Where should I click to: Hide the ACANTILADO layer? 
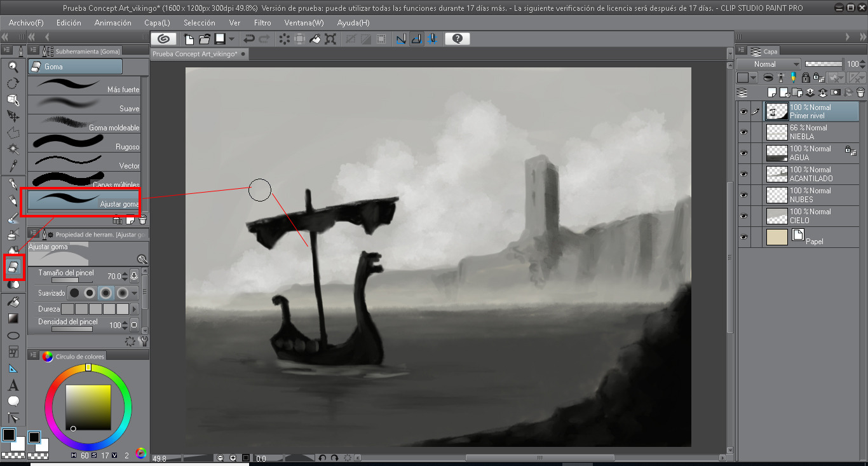[744, 174]
